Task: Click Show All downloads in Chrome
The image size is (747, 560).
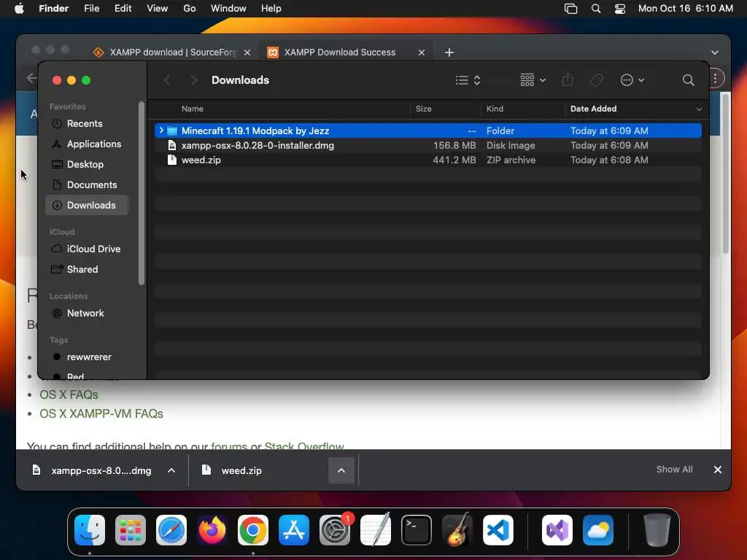Action: pos(675,470)
